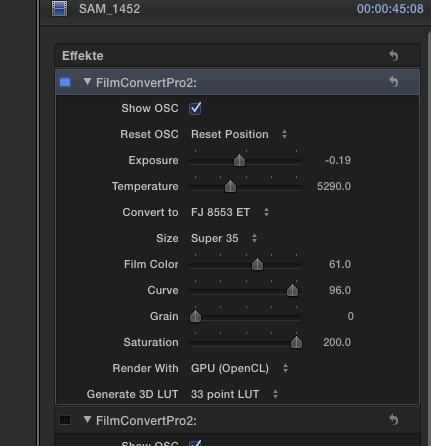
Task: Click the Temperature slider handle
Action: 230,186
